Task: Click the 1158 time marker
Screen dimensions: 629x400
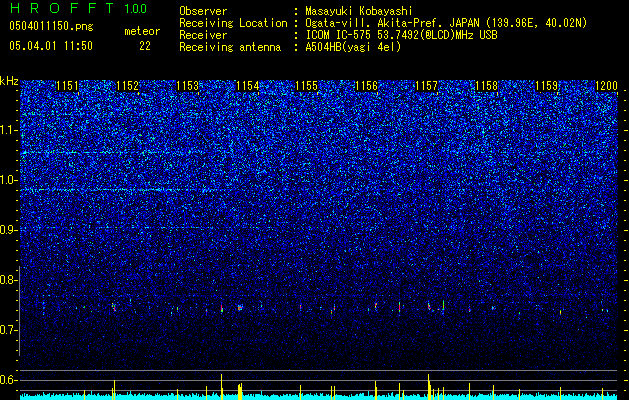Action: 487,86
